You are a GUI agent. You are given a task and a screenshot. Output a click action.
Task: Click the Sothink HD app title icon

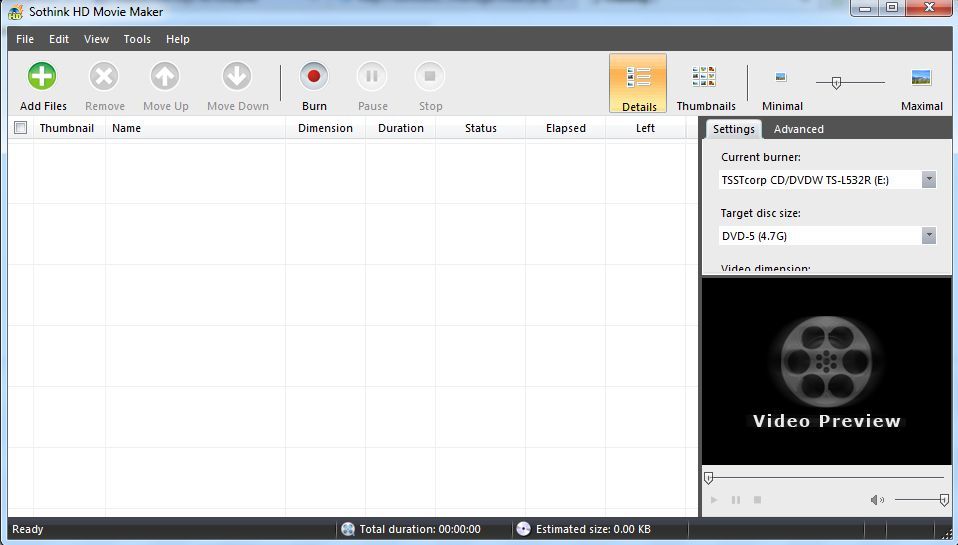tap(15, 12)
